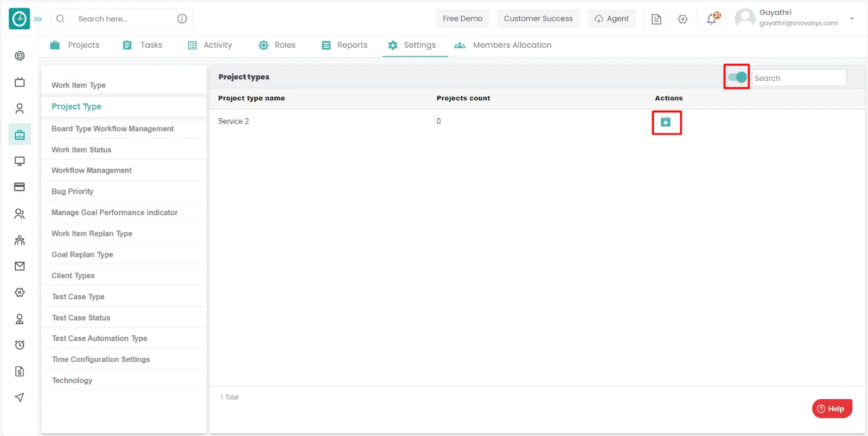Click the single person sidebar icon
Image resolution: width=868 pixels, height=436 pixels.
pos(20,108)
